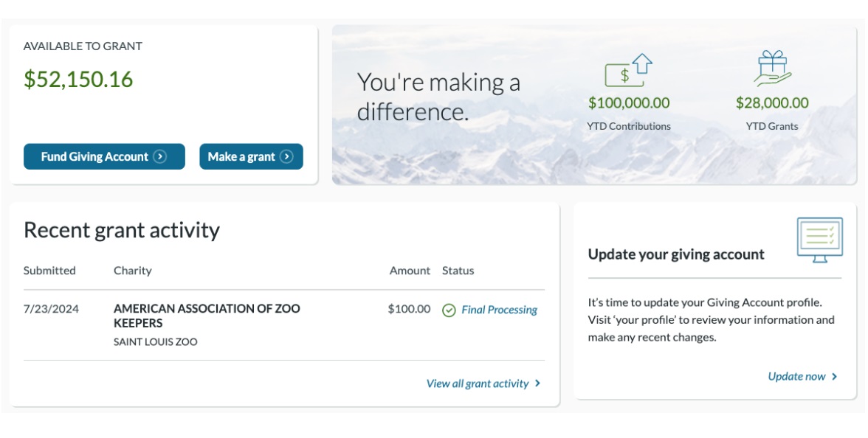This screenshot has height=438, width=868.
Task: Click the chevron beside View all grant activity
Action: pyautogui.click(x=537, y=383)
